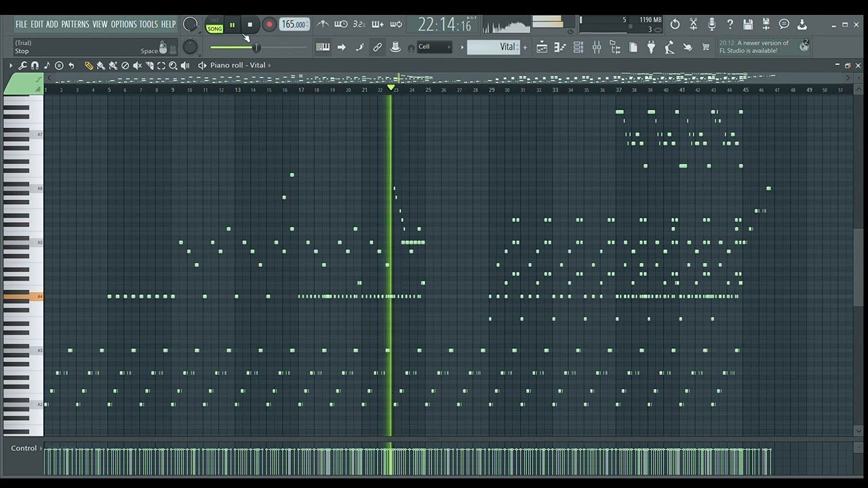Toggle note/clip grouping link icon

click(x=378, y=47)
